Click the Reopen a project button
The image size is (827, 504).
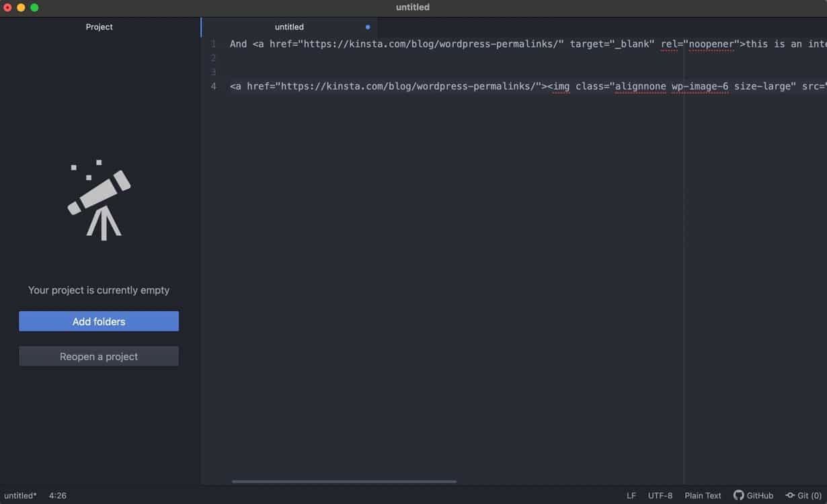[98, 356]
